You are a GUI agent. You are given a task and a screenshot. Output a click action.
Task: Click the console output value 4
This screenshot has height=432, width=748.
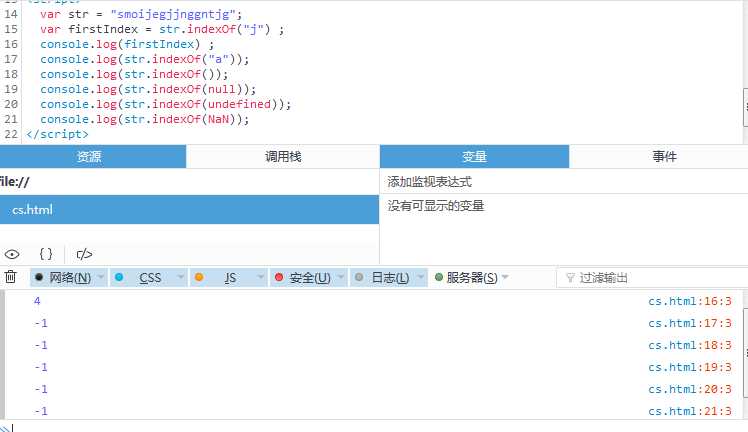[x=37, y=301]
